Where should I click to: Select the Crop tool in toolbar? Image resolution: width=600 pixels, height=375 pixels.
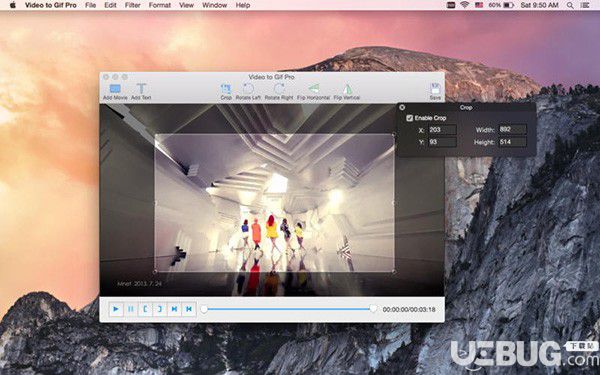[226, 89]
